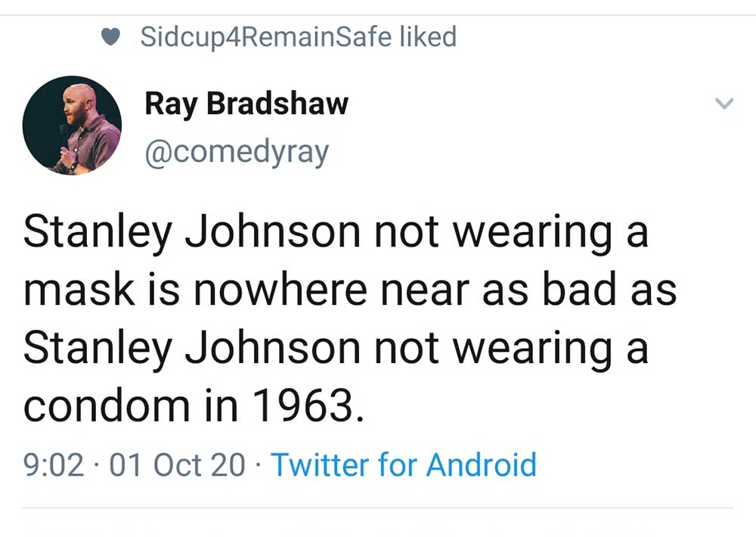
Task: Click the 9:02 tweet time
Action: (x=54, y=464)
